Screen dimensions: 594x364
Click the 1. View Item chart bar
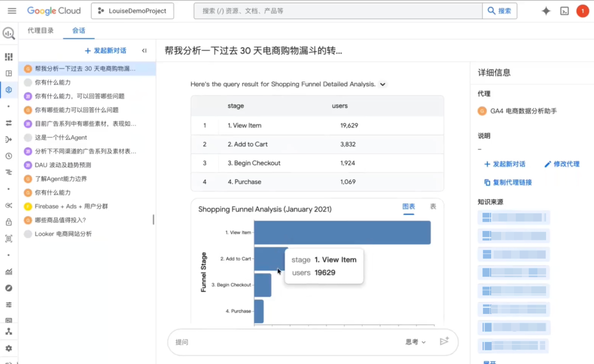(x=342, y=232)
